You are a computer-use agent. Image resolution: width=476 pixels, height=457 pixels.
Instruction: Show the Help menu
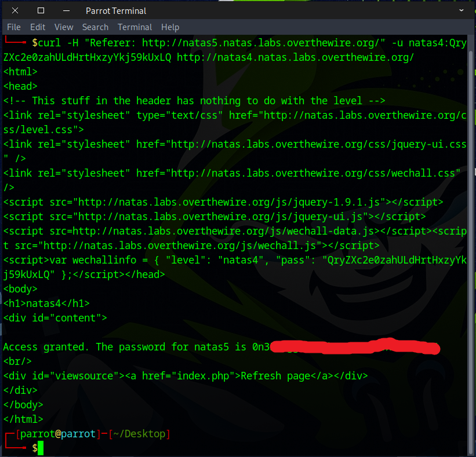(x=170, y=27)
